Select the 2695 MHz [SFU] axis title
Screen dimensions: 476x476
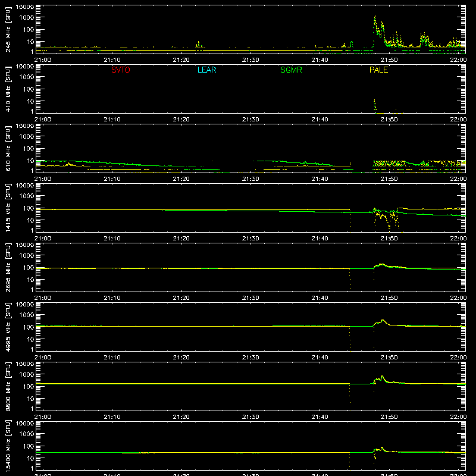[8, 267]
